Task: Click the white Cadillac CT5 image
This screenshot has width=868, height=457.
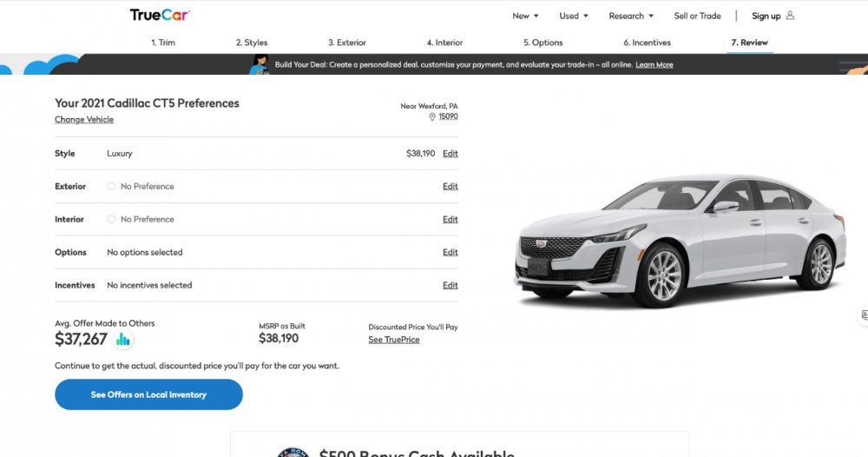Action: coord(680,239)
